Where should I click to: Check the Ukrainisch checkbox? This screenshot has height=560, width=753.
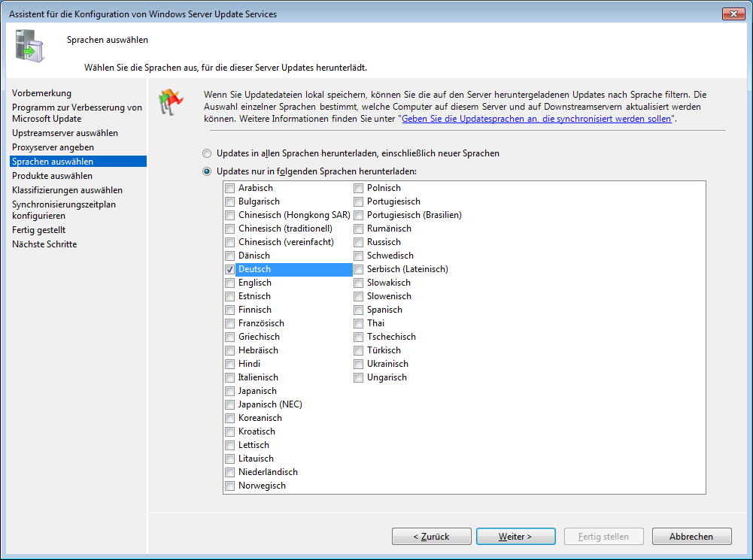(358, 365)
